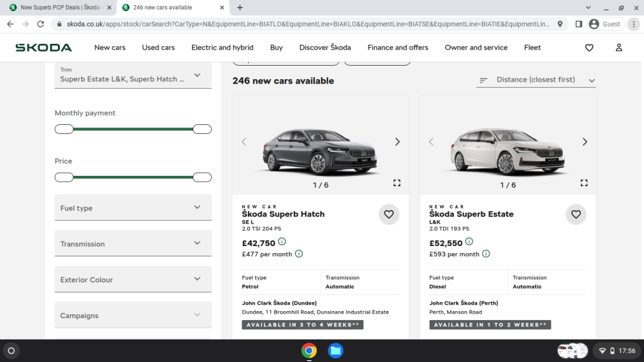Click the Škoda logo
This screenshot has height=362, width=644.
(x=44, y=48)
